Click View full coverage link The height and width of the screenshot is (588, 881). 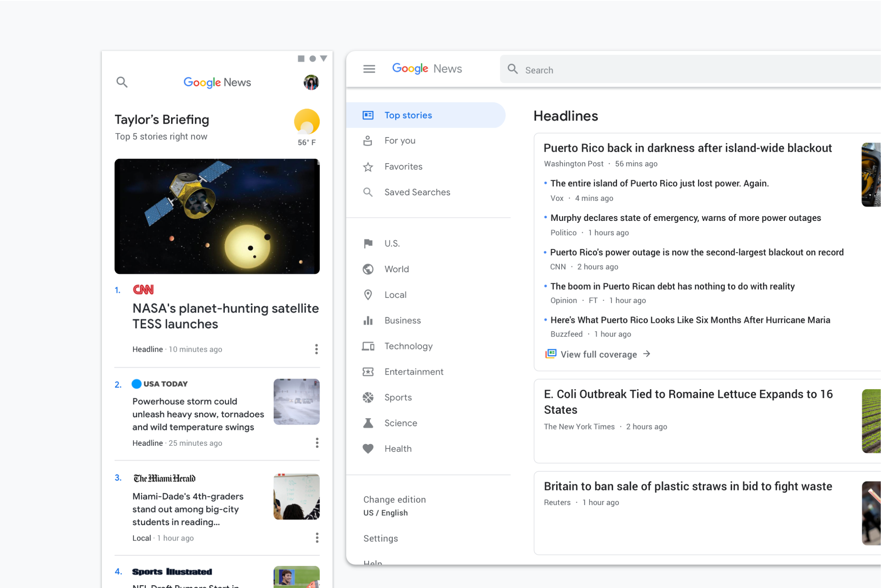[x=598, y=354]
